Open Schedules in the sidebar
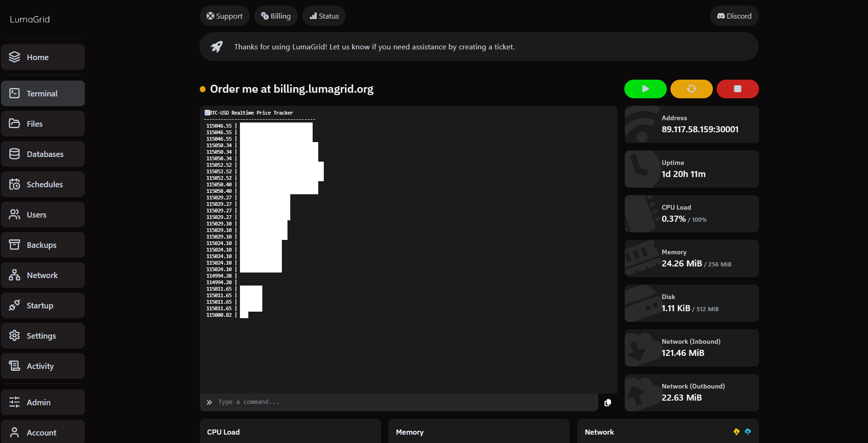Viewport: 868px width, 443px height. pos(43,184)
